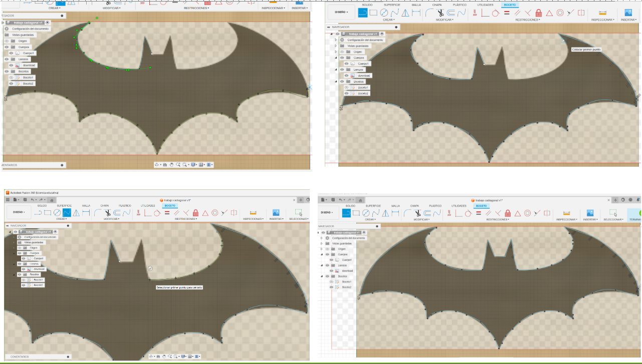The height and width of the screenshot is (364, 642).
Task: Switch to the MALLA tab in bottom-right window
Action: click(395, 206)
